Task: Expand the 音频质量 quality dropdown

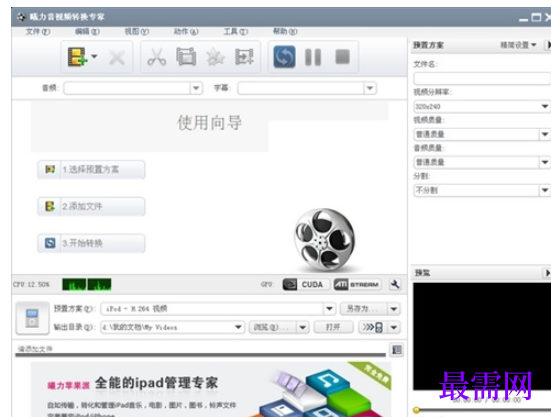Action: click(545, 162)
